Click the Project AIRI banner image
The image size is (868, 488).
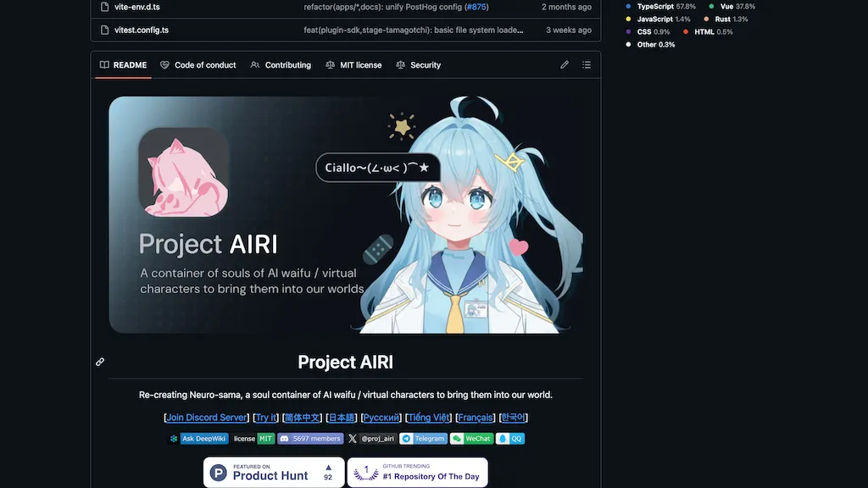click(346, 214)
